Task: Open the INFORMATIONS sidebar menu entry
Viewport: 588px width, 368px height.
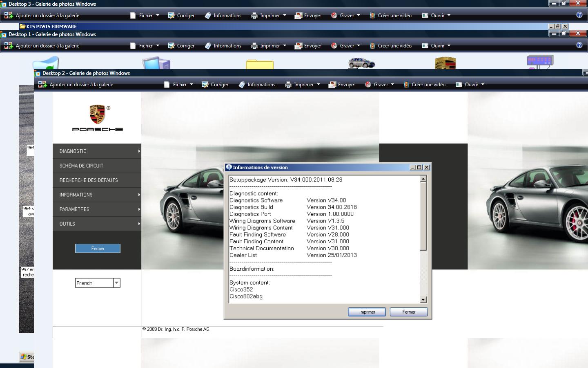Action: click(97, 195)
